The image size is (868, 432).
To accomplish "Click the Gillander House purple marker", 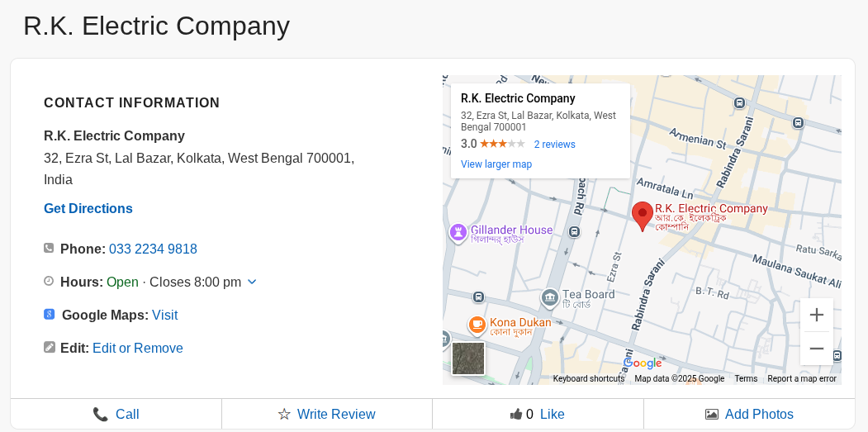I will (x=458, y=233).
